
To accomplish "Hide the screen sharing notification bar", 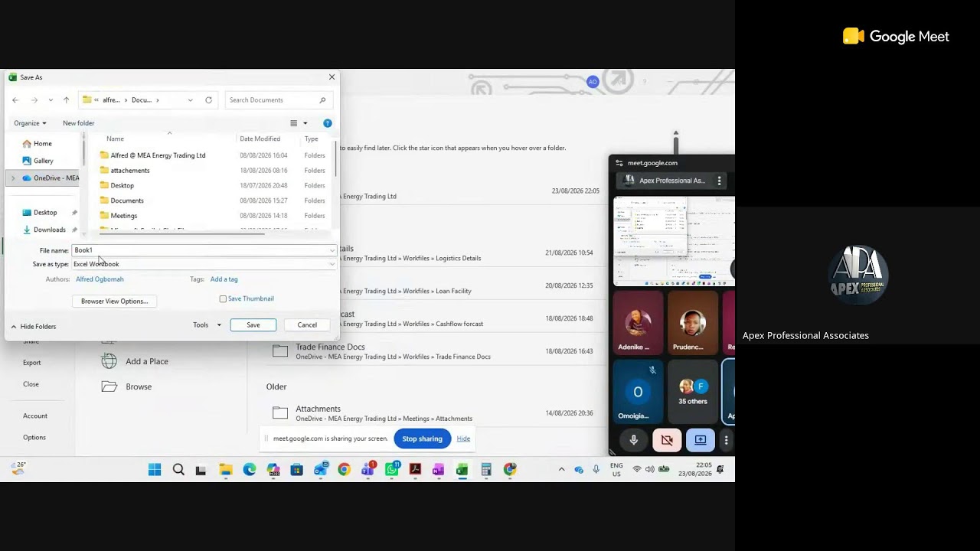I will point(463,439).
